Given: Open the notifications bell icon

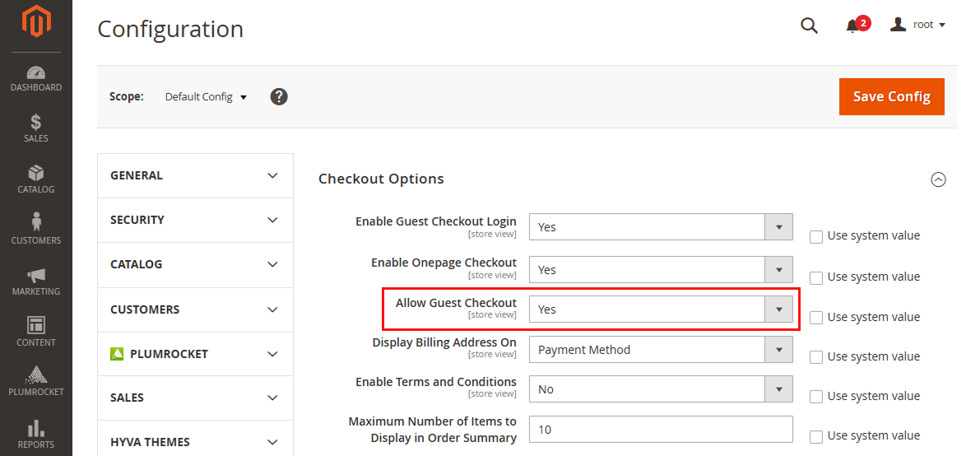Looking at the screenshot, I should (852, 26).
